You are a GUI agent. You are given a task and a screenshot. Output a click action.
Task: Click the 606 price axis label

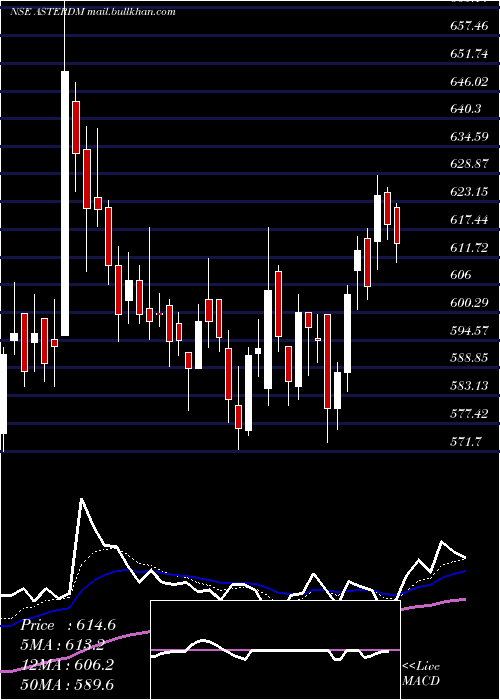pos(461,275)
